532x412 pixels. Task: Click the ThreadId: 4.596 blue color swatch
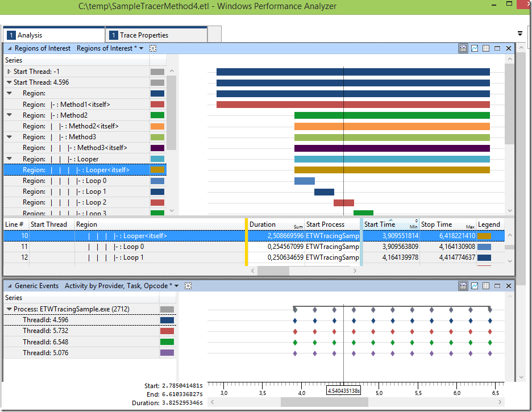click(x=167, y=320)
